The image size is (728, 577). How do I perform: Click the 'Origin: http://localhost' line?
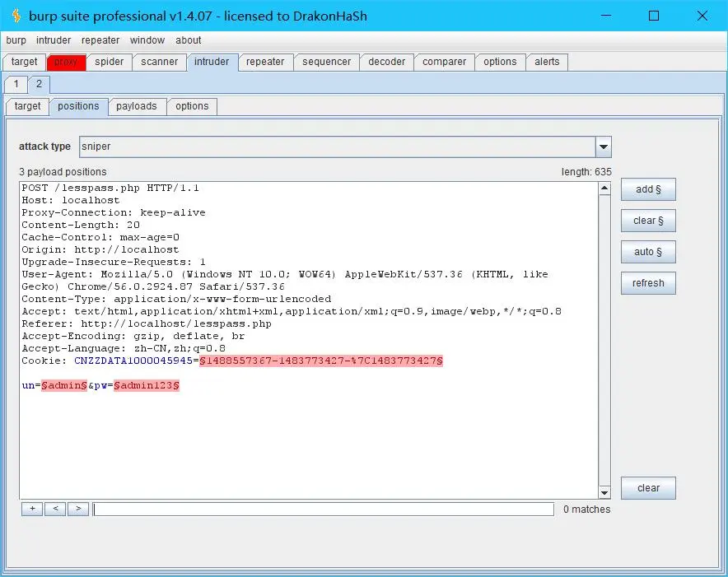pos(100,249)
